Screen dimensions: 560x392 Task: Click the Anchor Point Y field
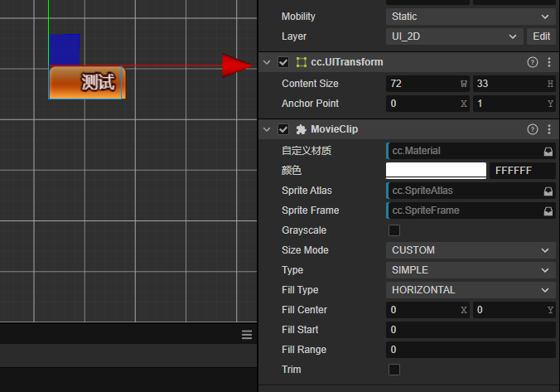[514, 104]
